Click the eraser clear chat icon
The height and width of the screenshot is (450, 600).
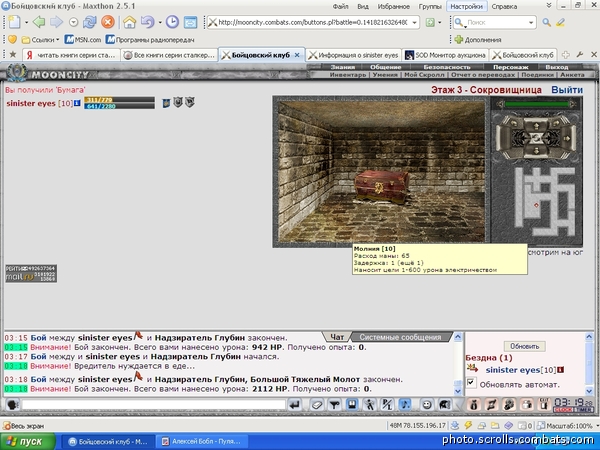coord(317,405)
